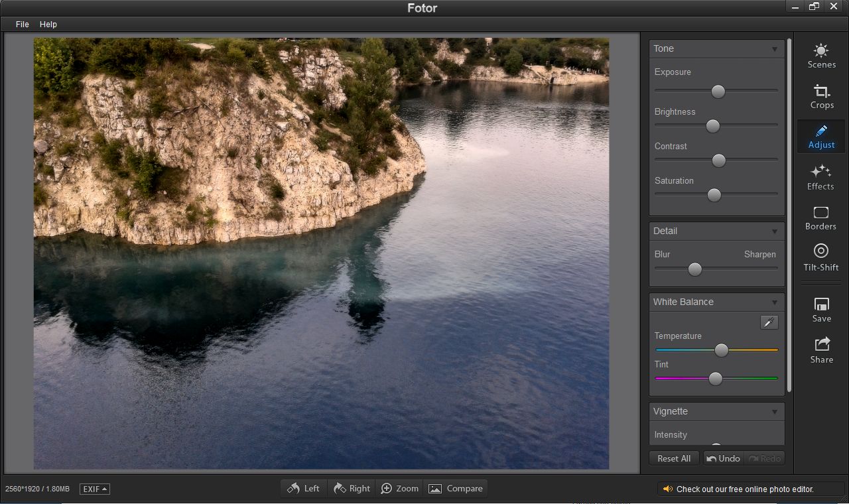The image size is (849, 504).
Task: Rotate image Right
Action: pyautogui.click(x=352, y=489)
